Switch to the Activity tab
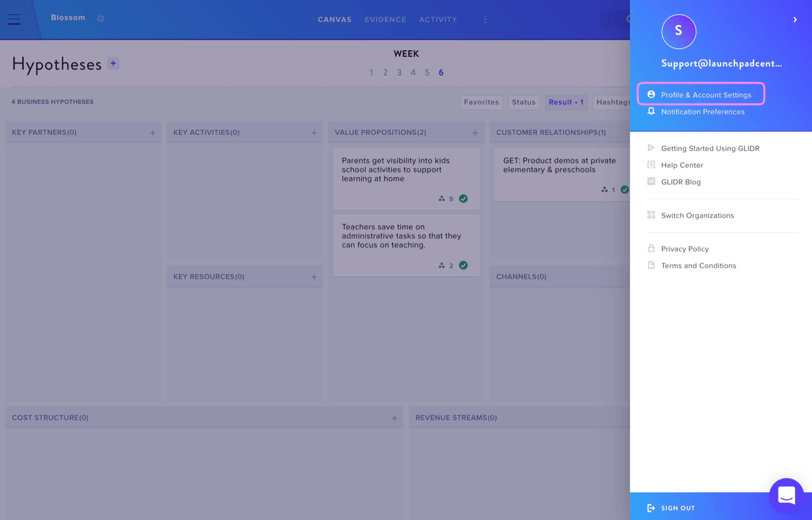 (438, 20)
